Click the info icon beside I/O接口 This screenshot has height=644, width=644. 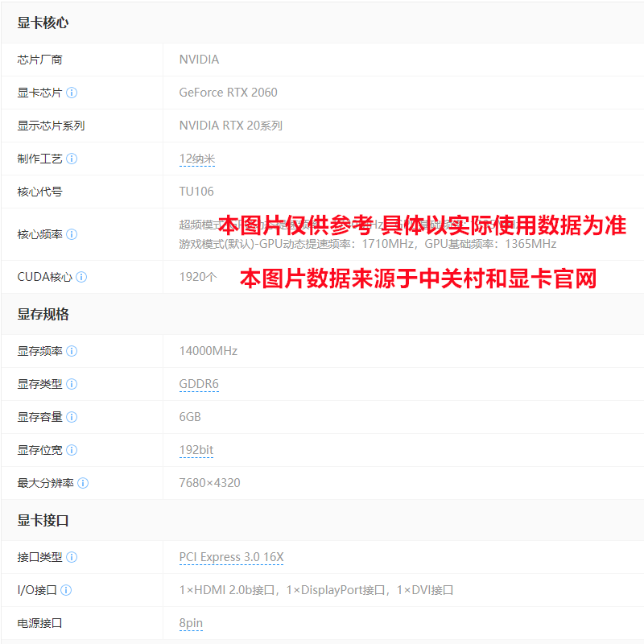tap(66, 590)
